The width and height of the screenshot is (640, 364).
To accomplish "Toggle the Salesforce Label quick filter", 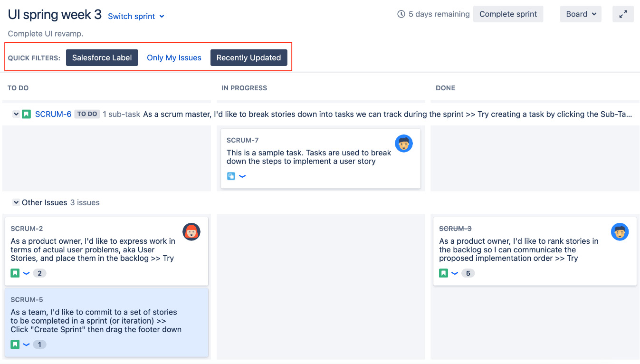I will pos(102,57).
